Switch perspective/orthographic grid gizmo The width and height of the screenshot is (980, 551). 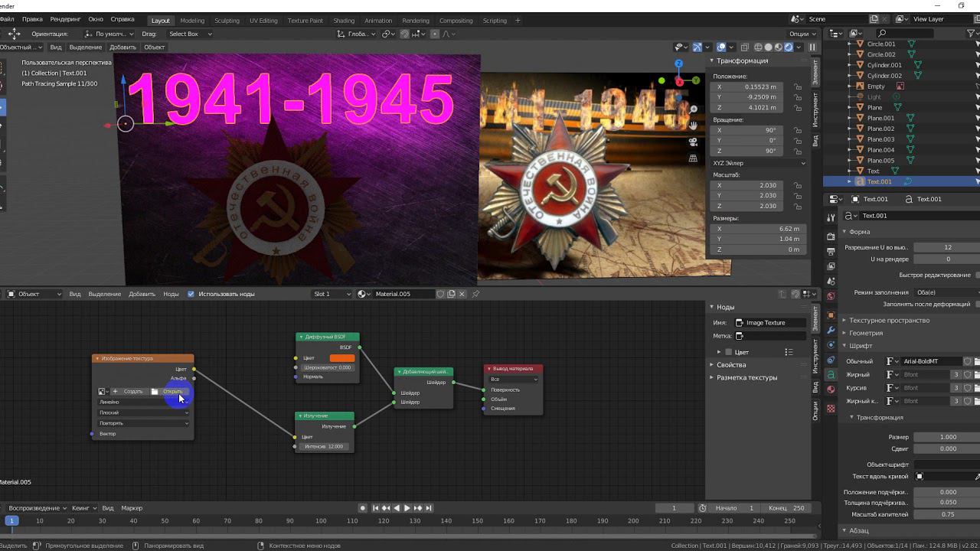(x=693, y=158)
